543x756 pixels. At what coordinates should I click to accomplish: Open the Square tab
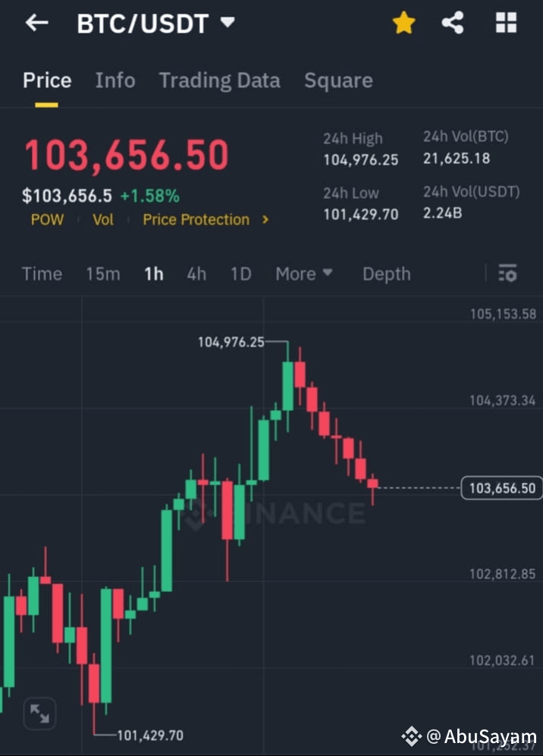pos(338,80)
